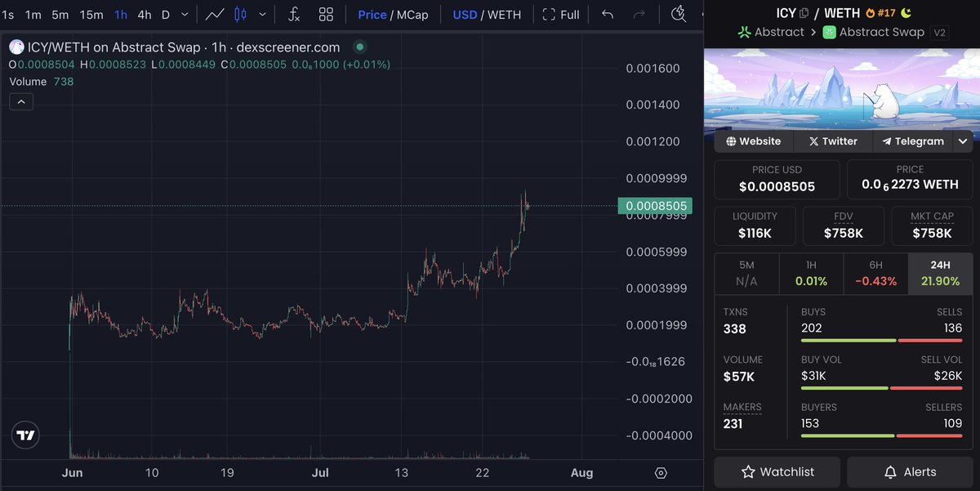Click the current price label 0.0008505 on axis
Image resolution: width=980 pixels, height=491 pixels.
(x=655, y=207)
